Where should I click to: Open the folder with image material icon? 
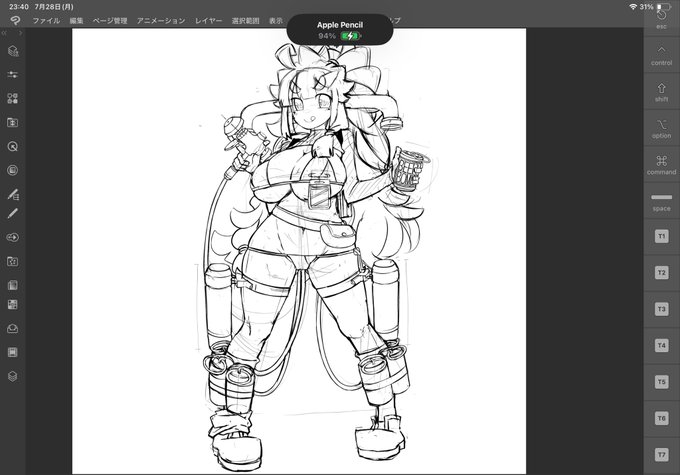[x=13, y=262]
